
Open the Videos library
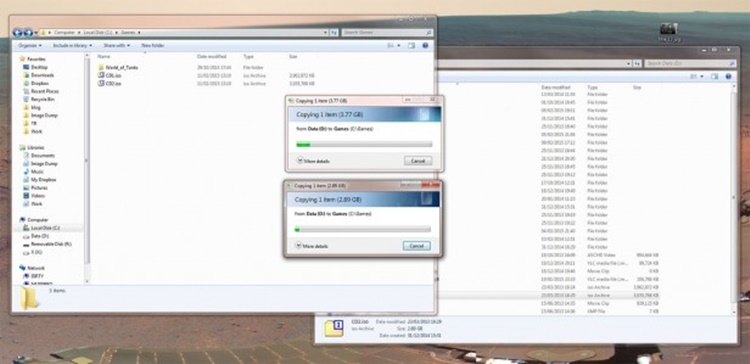(34, 195)
